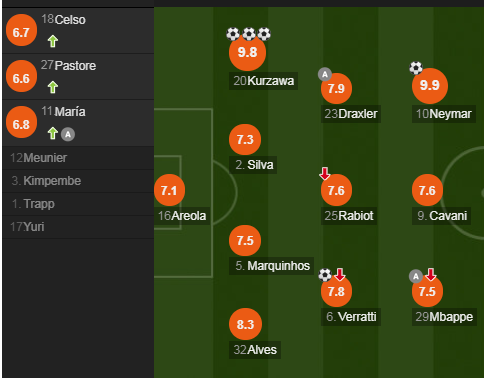Screen dimensions: 484x378
Task: Click Verratti's goal ball icon
Action: coord(325,275)
